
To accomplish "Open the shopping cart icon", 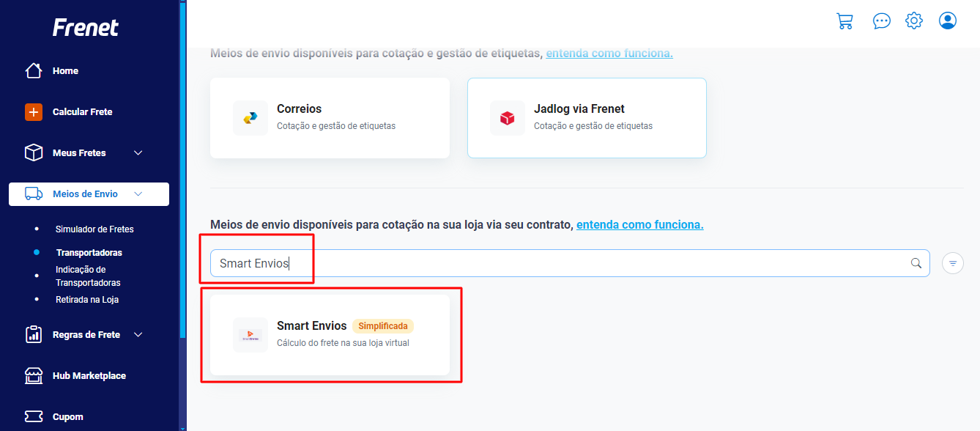I will pos(844,21).
